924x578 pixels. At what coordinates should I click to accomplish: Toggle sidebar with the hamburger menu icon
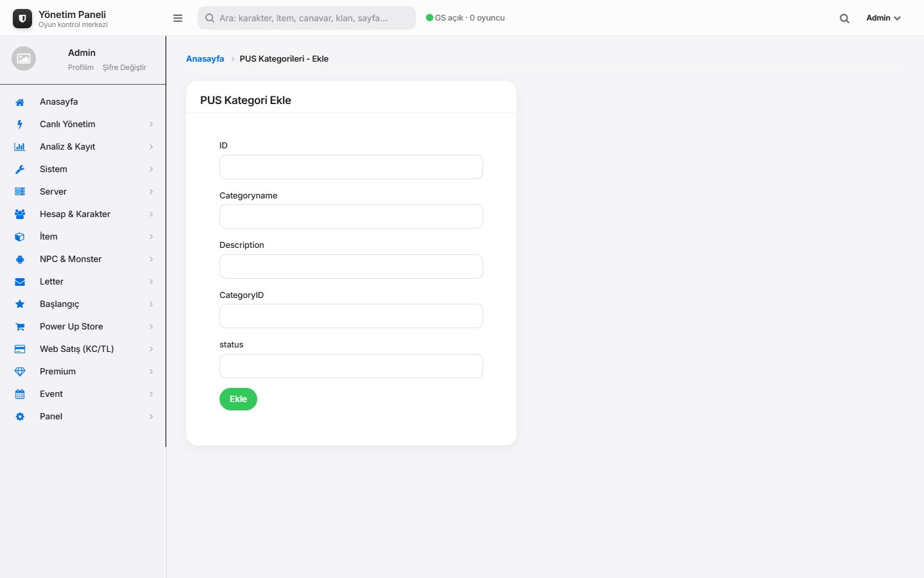coord(178,18)
